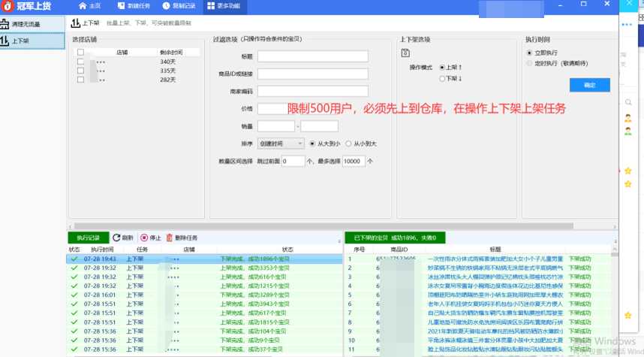
Task: Click into the 标题 filter input field
Action: point(311,56)
